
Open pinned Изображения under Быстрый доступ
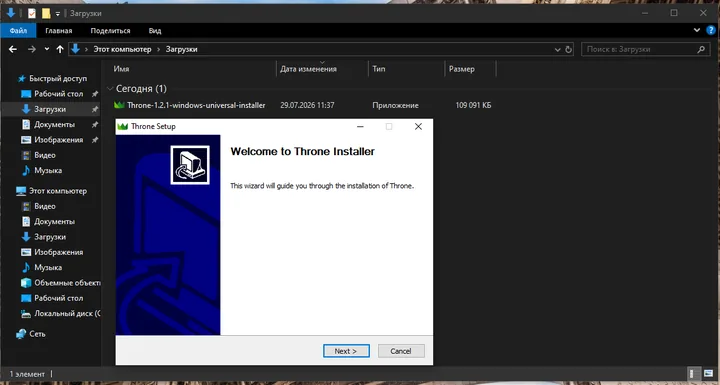(x=59, y=140)
